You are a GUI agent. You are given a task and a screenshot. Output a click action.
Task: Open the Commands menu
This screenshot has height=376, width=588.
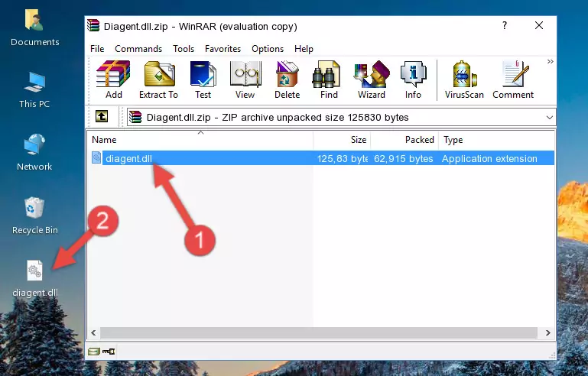pyautogui.click(x=138, y=49)
